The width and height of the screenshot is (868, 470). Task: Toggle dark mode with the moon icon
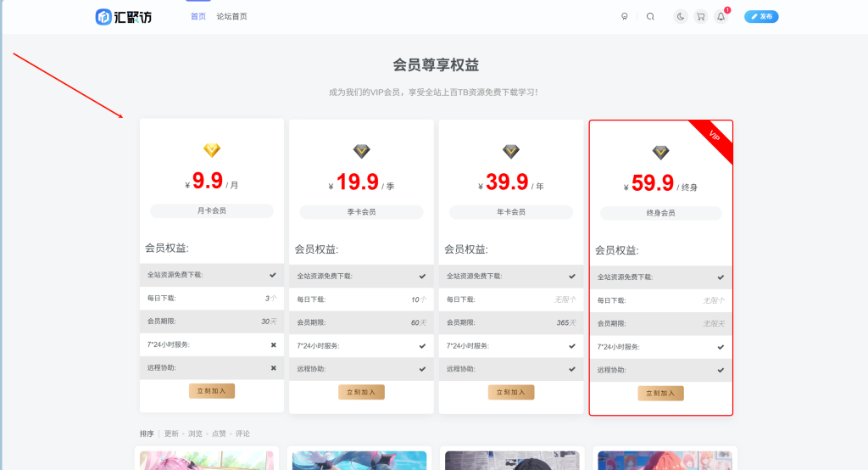pos(681,17)
